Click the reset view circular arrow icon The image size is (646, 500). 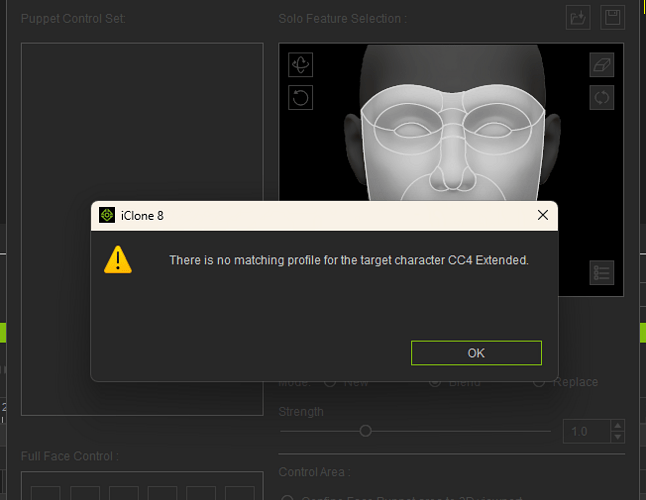pyautogui.click(x=300, y=98)
